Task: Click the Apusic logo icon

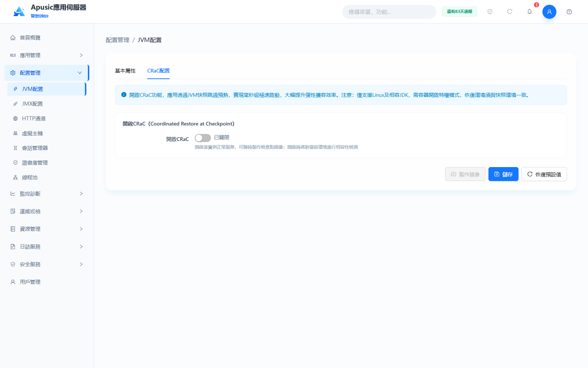Action: click(19, 11)
